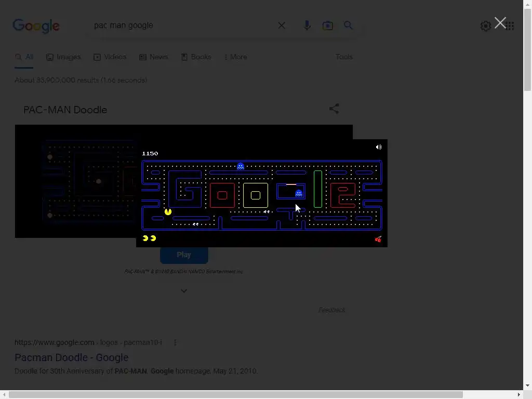Screen dimensions: 532x399
Task: Click the blue ghost at maze top
Action: pos(241,166)
